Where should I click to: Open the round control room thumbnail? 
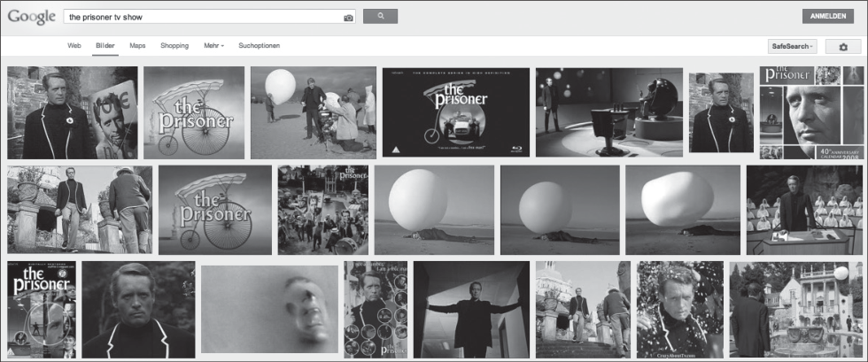609,112
